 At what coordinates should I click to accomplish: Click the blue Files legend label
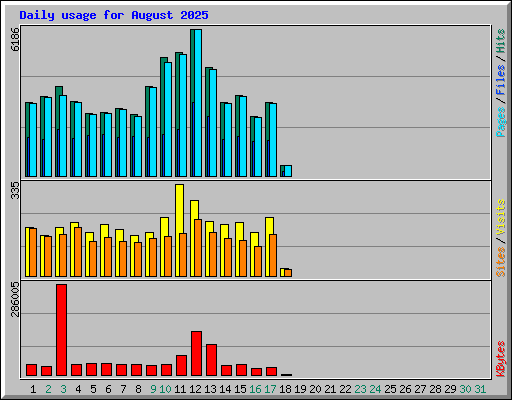501,79
